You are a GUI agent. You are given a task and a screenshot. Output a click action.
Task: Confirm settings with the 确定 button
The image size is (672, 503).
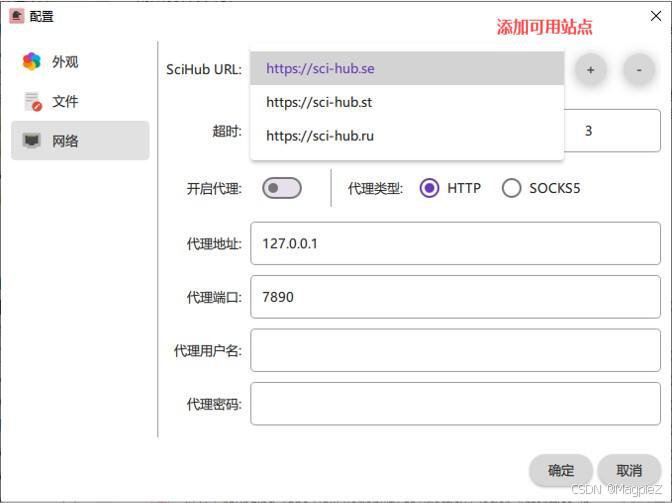[x=561, y=470]
